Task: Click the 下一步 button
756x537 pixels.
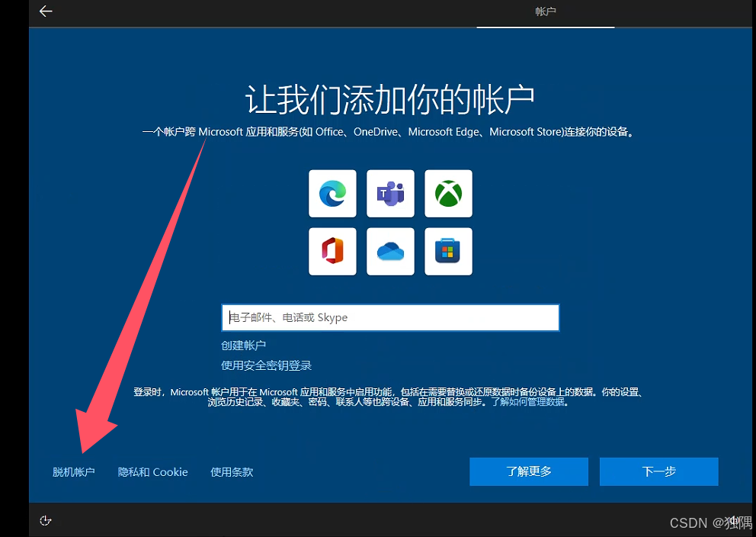Action: (659, 471)
